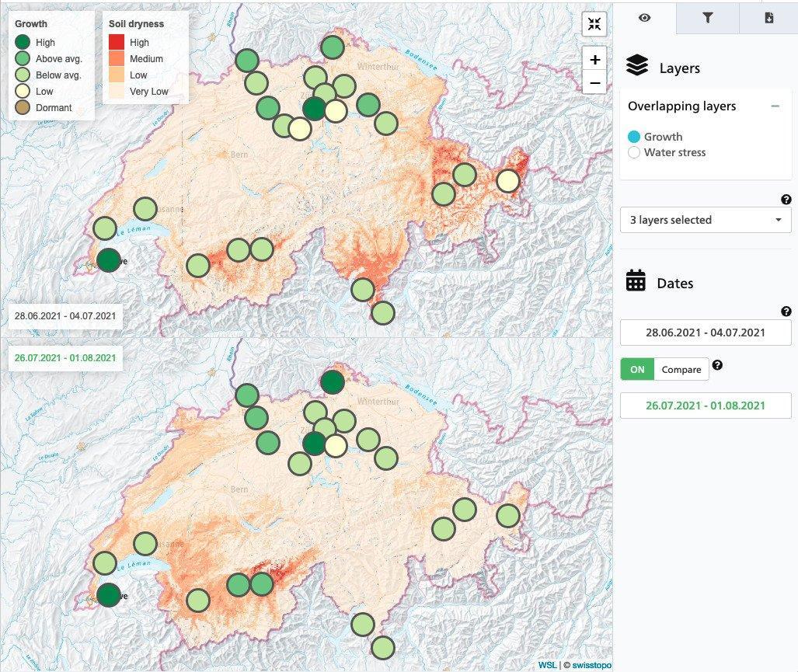Click the dark green northernmost marker in bottom map

(x=333, y=382)
